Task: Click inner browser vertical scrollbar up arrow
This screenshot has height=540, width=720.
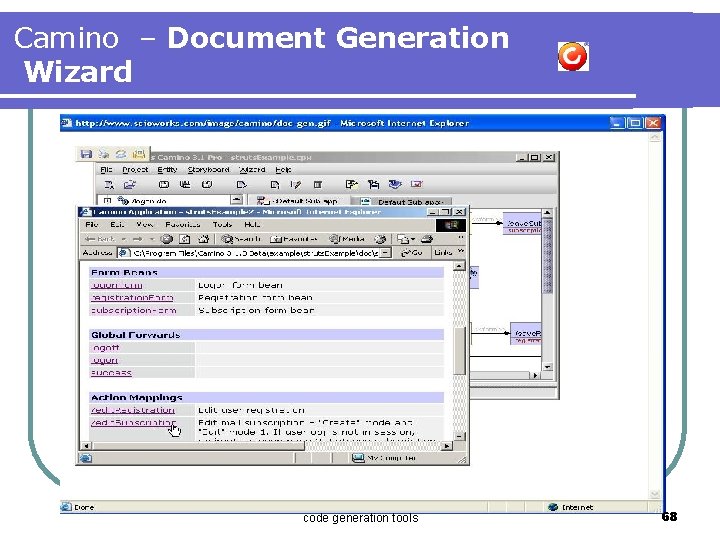Action: 459,266
